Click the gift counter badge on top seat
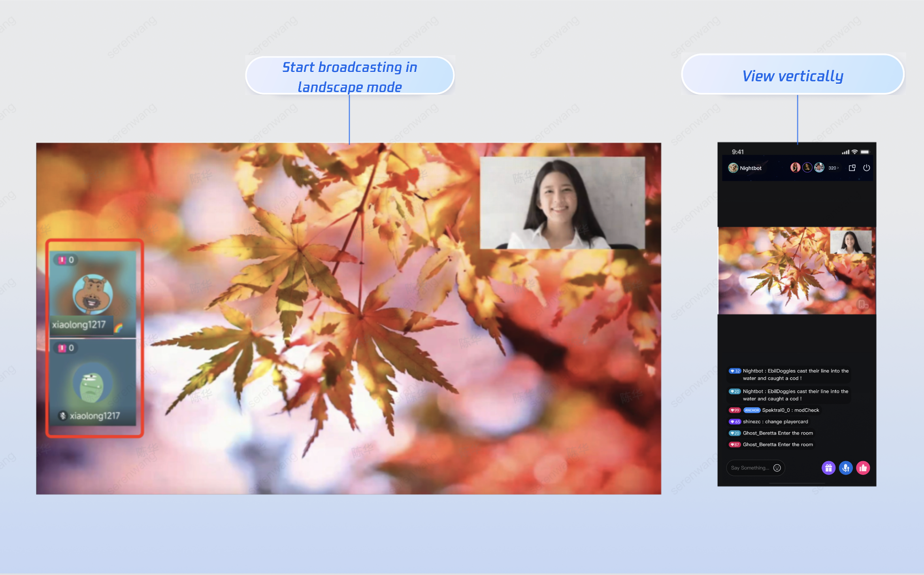924x575 pixels. 66,260
